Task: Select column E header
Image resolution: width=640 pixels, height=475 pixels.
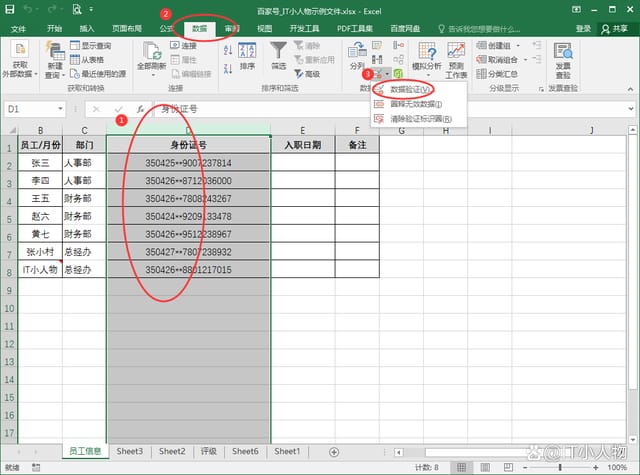Action: [x=302, y=130]
